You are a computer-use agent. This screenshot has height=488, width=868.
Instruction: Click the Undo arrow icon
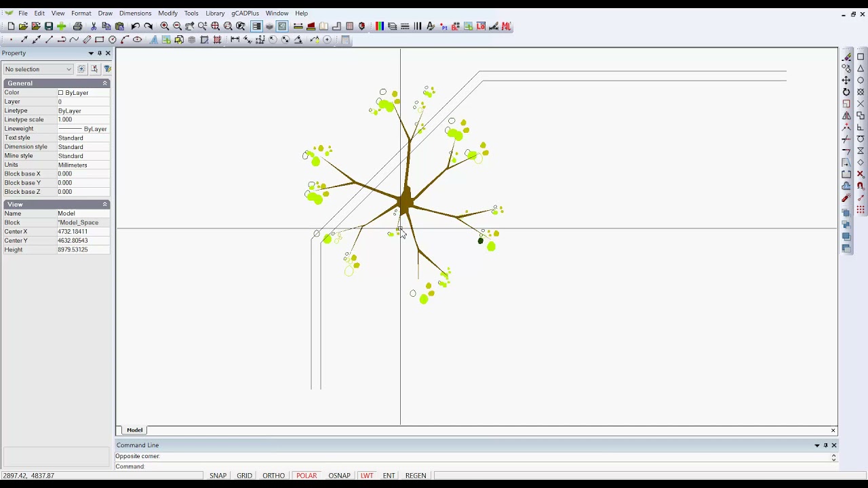pyautogui.click(x=136, y=26)
